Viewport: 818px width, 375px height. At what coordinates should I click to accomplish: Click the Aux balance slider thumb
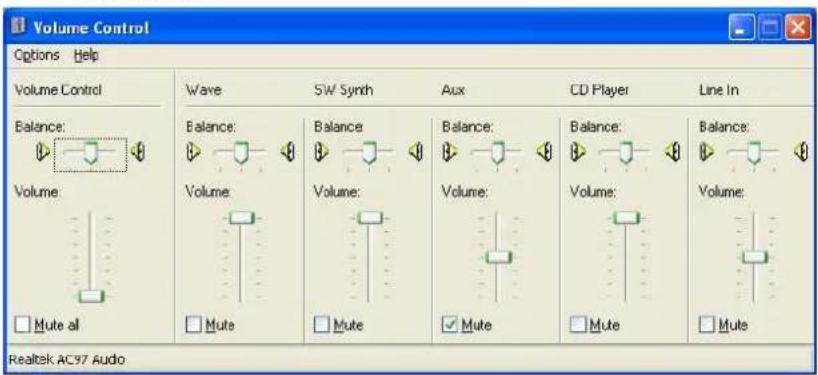click(x=497, y=152)
